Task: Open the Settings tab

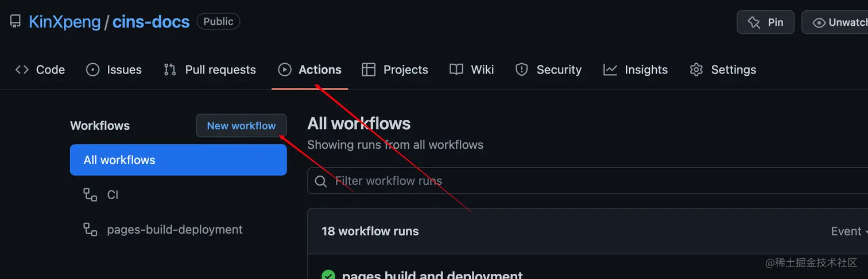Action: click(733, 69)
